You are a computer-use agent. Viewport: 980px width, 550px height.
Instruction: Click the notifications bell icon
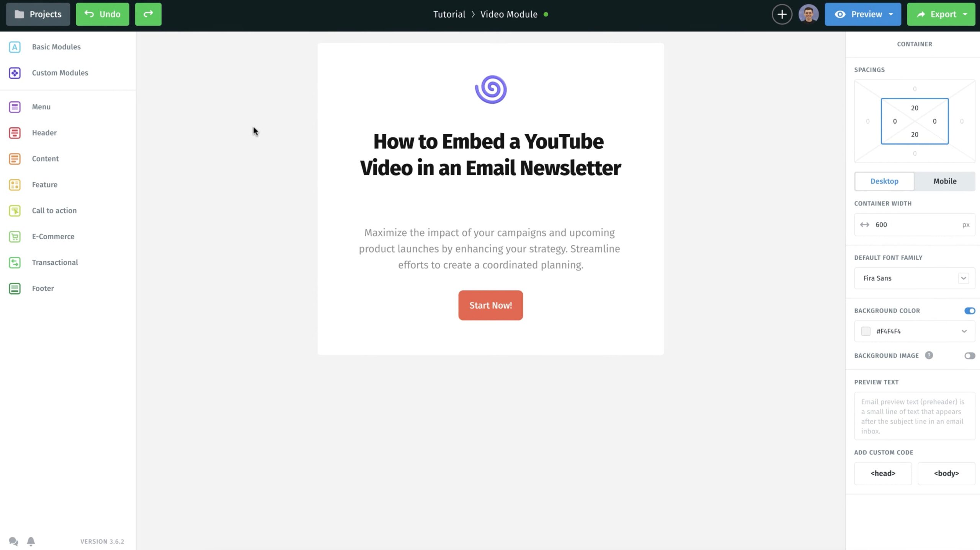tap(30, 541)
